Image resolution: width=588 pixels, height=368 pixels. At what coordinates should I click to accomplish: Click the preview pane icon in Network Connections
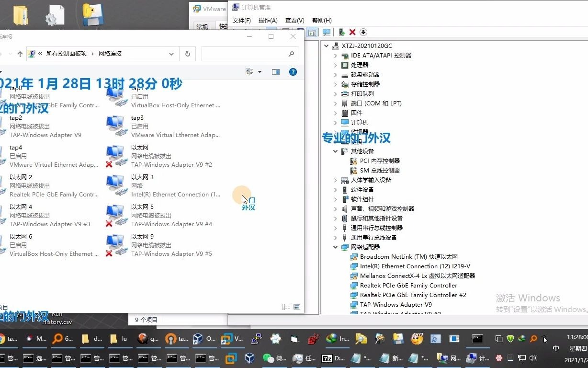[x=276, y=72]
